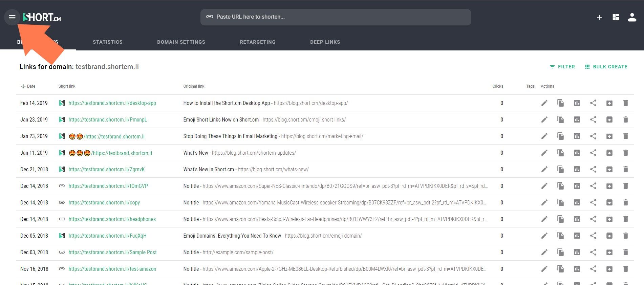Visit the testbrand.shortcm.li/copy link
The image size is (644, 285).
tap(104, 202)
